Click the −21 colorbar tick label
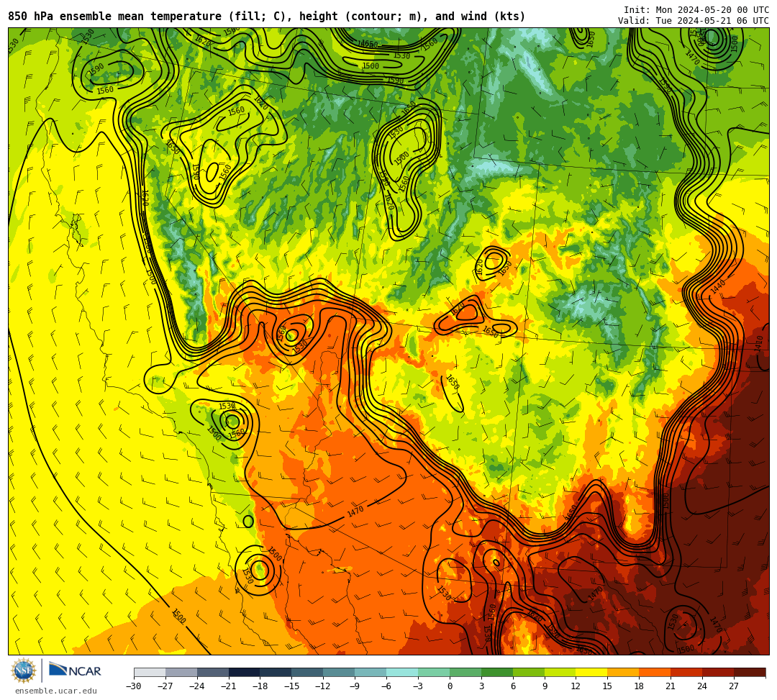The width and height of the screenshot is (777, 700). pos(229,686)
